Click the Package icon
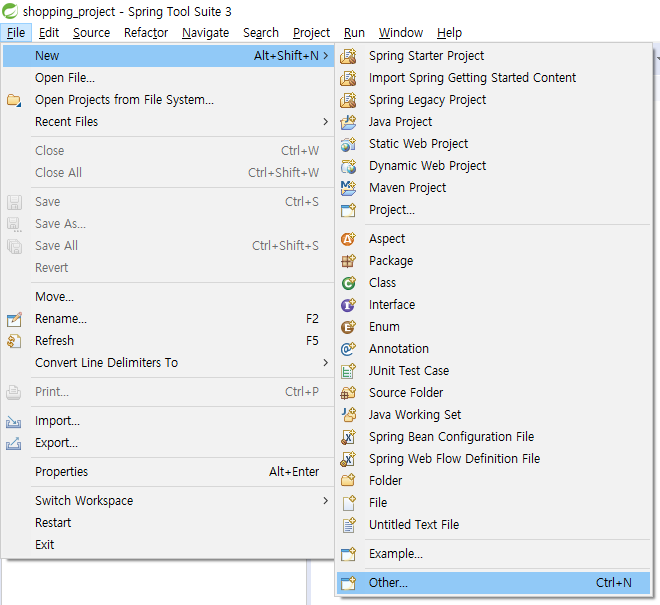 click(348, 261)
